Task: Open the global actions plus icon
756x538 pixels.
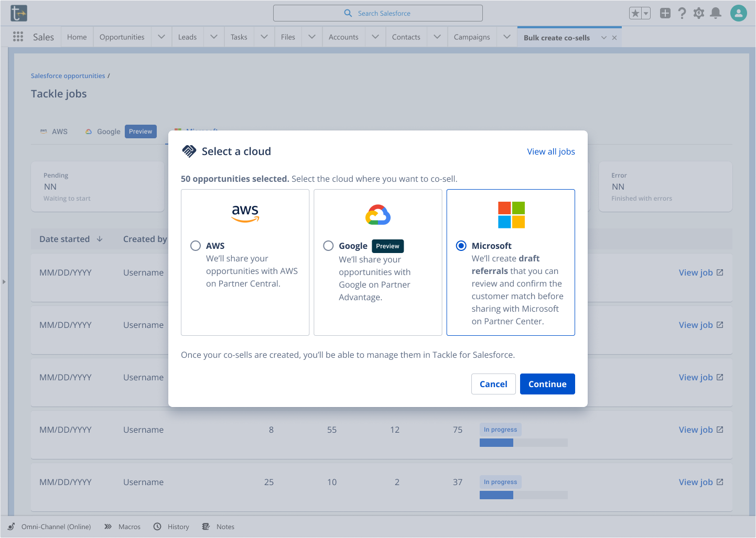Action: (x=665, y=14)
